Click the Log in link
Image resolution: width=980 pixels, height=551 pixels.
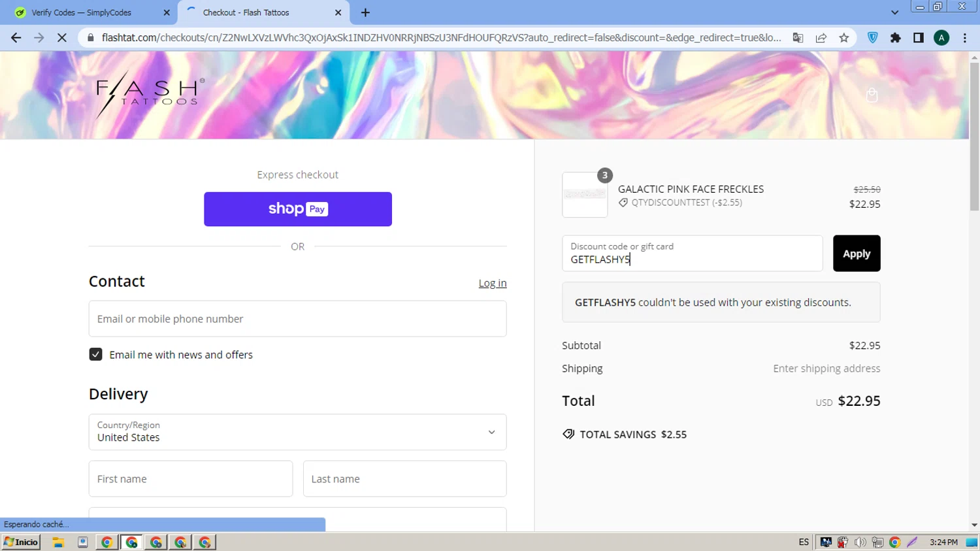click(x=493, y=283)
